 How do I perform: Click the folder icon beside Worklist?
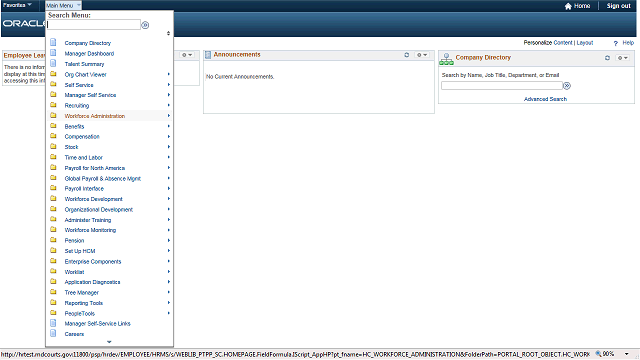(x=53, y=271)
